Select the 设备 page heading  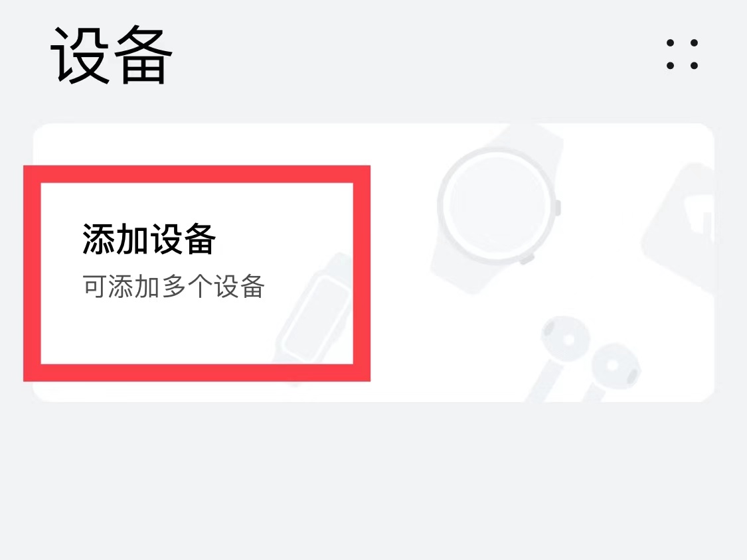click(111, 56)
